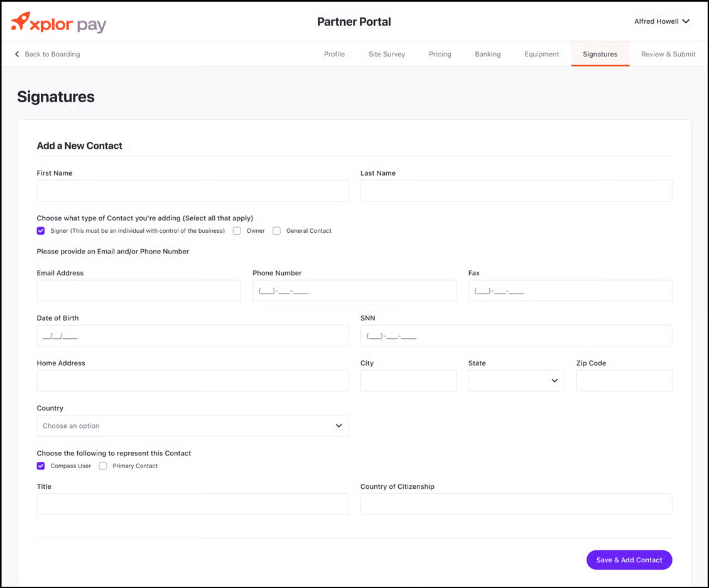Screen dimensions: 709x588
Task: Go to the Review & Submit tab
Action: pyautogui.click(x=668, y=54)
